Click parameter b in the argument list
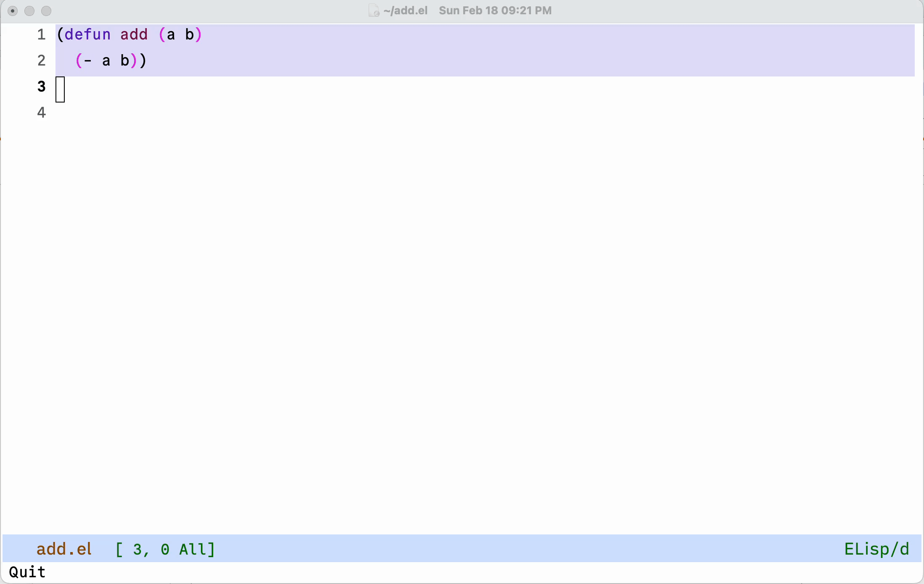Viewport: 924px width, 584px height. [x=190, y=34]
